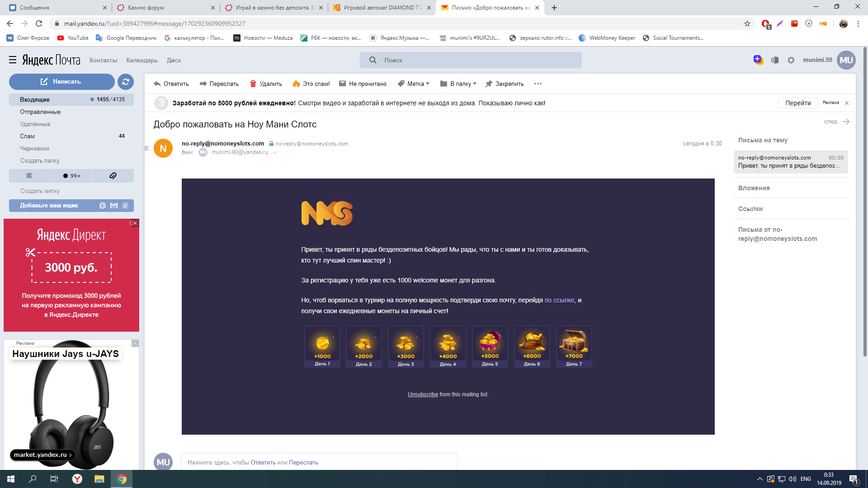Click Добавьте ваш ящик button
This screenshot has width=868, height=488.
click(x=71, y=206)
